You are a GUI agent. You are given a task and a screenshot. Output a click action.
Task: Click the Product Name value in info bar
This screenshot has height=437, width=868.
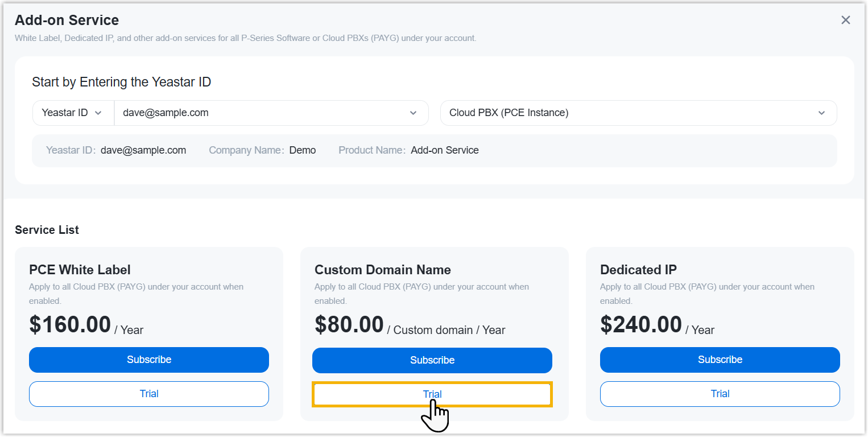(445, 150)
